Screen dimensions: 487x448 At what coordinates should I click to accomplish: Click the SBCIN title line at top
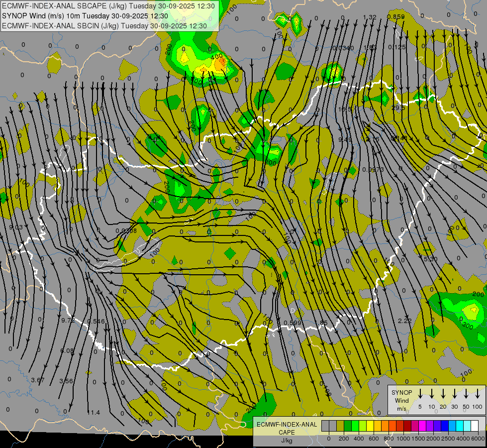pos(104,26)
